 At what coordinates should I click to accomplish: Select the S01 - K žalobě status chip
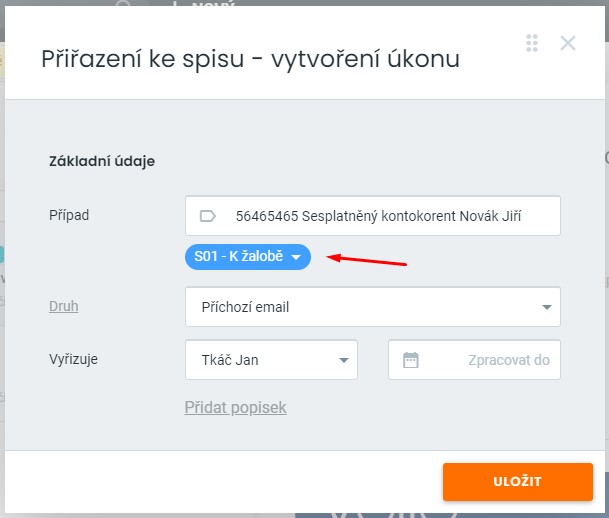click(240, 257)
